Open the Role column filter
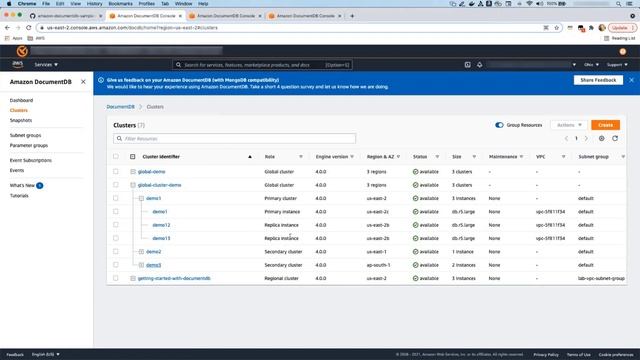 tap(301, 157)
